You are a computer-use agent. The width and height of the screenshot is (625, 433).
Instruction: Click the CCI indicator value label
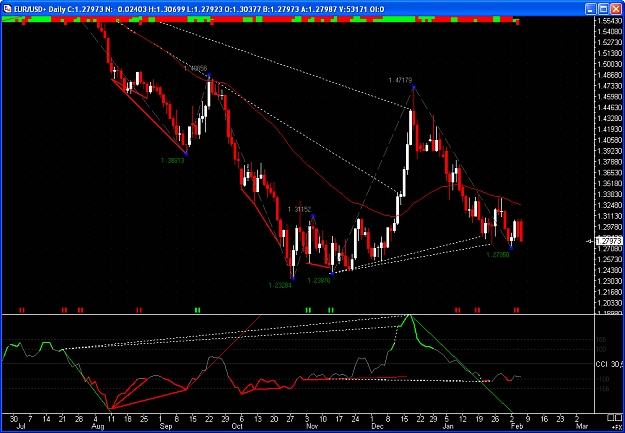[x=610, y=364]
